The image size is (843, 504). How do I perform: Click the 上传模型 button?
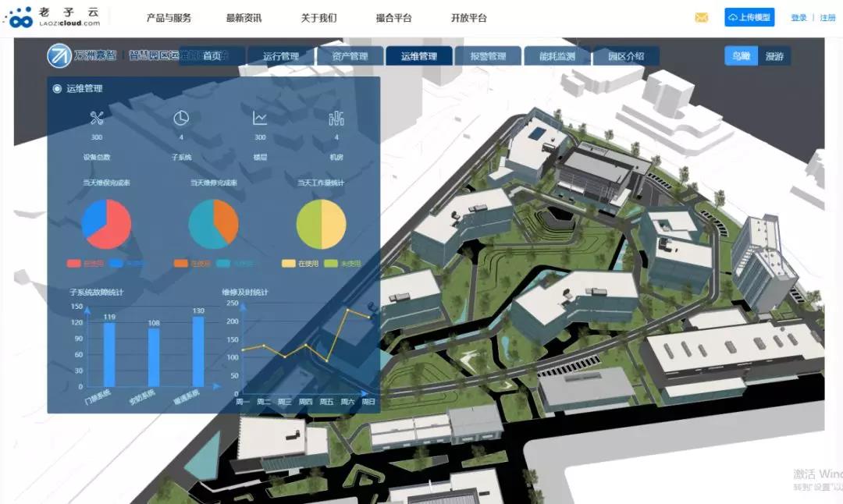749,18
